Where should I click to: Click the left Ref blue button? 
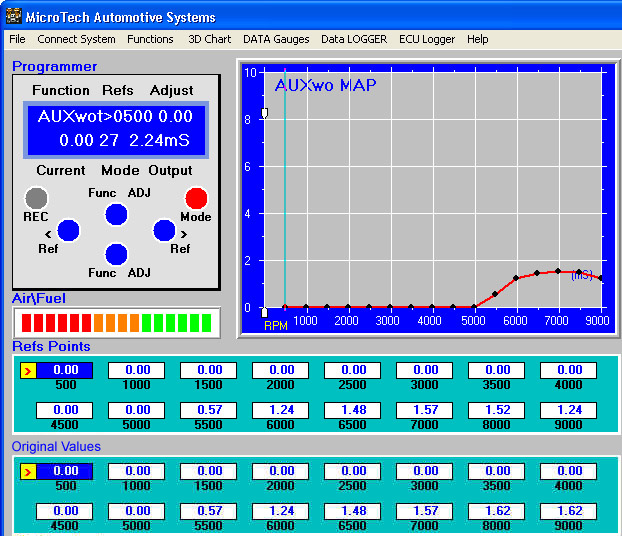pyautogui.click(x=68, y=231)
